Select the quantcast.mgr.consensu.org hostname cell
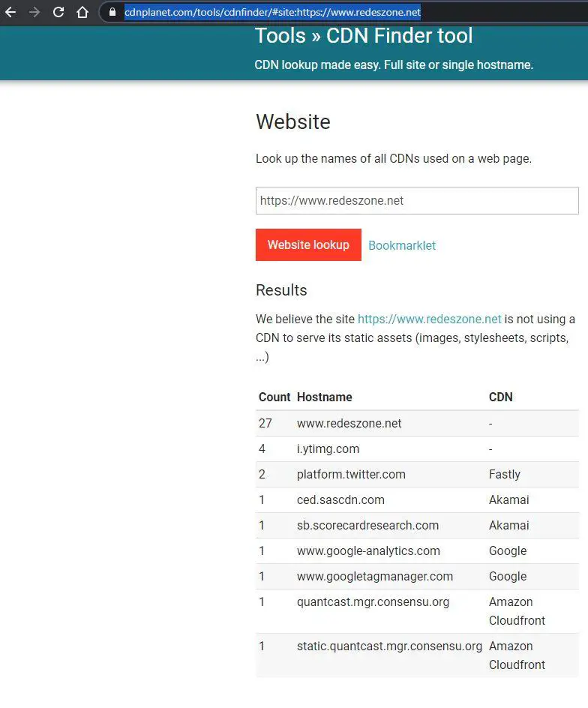Screen dimensions: 588x708 point(373,602)
